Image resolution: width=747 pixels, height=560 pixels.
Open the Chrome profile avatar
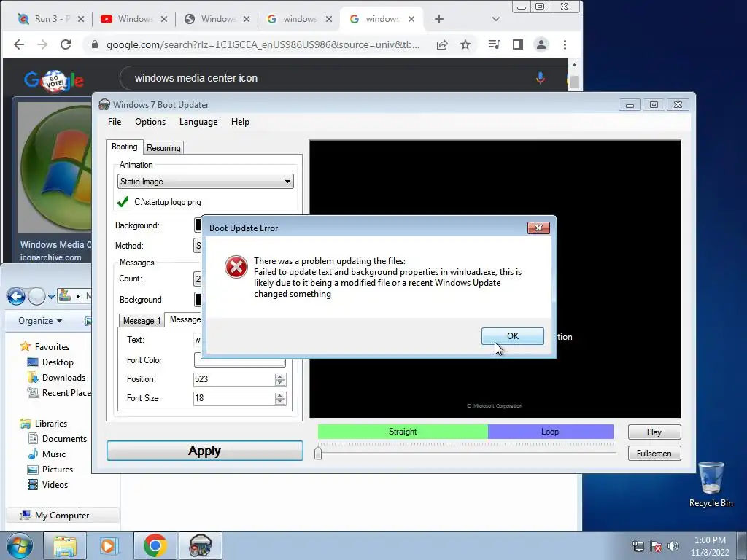(541, 44)
